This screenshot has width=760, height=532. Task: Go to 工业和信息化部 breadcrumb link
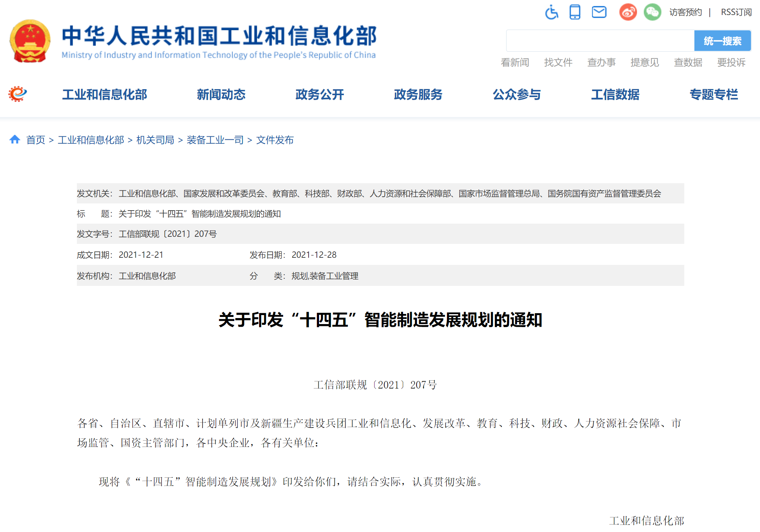pos(91,140)
